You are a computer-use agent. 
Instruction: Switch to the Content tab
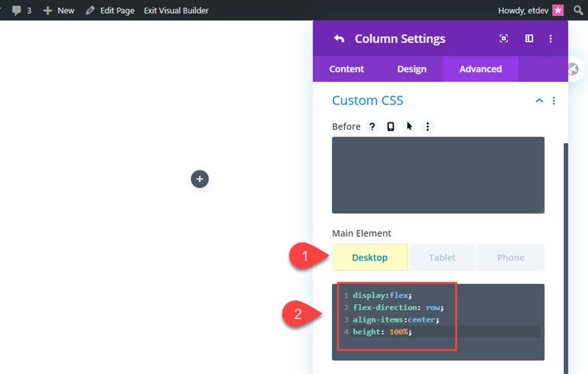pos(346,69)
